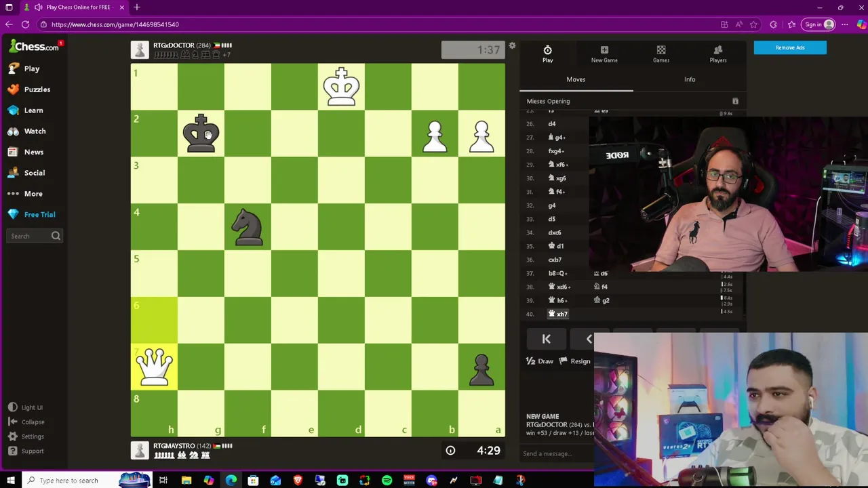Open a new browser tab
Viewport: 868px width, 488px height.
pos(137,7)
